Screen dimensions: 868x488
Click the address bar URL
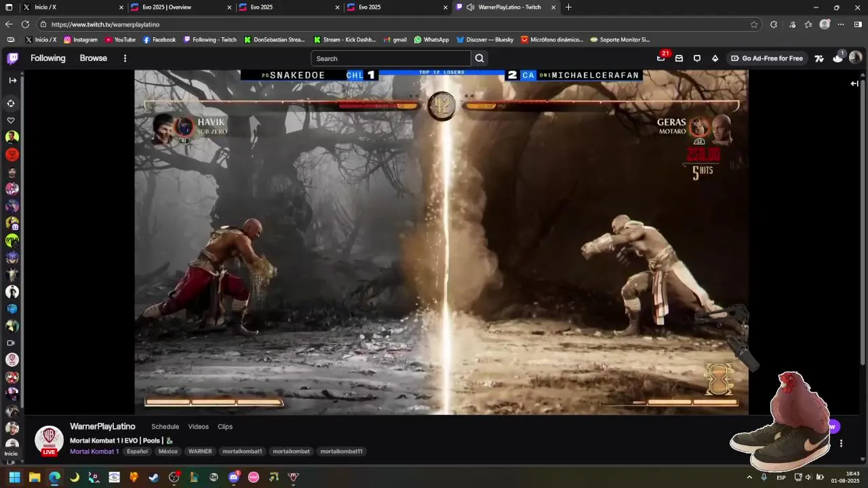pos(105,24)
